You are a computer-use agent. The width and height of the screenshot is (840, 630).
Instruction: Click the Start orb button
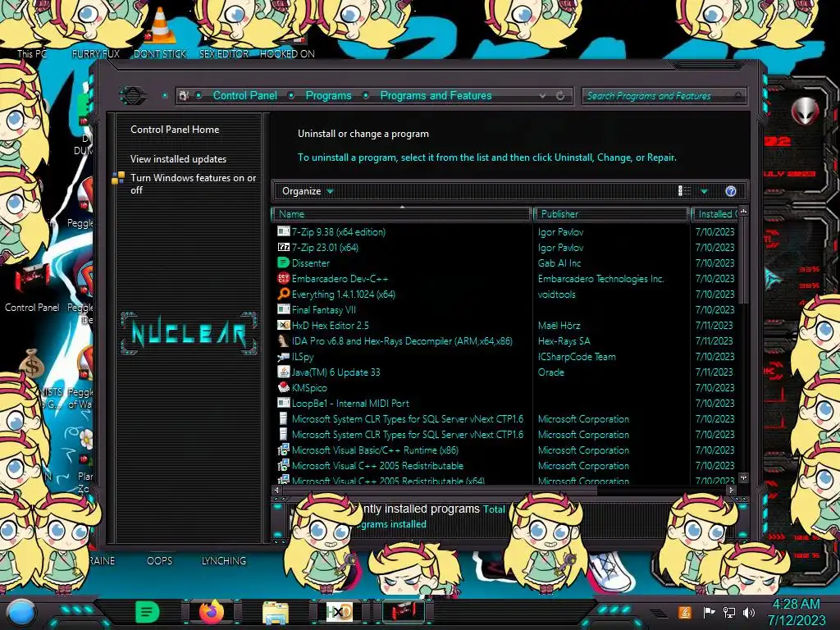click(x=21, y=612)
